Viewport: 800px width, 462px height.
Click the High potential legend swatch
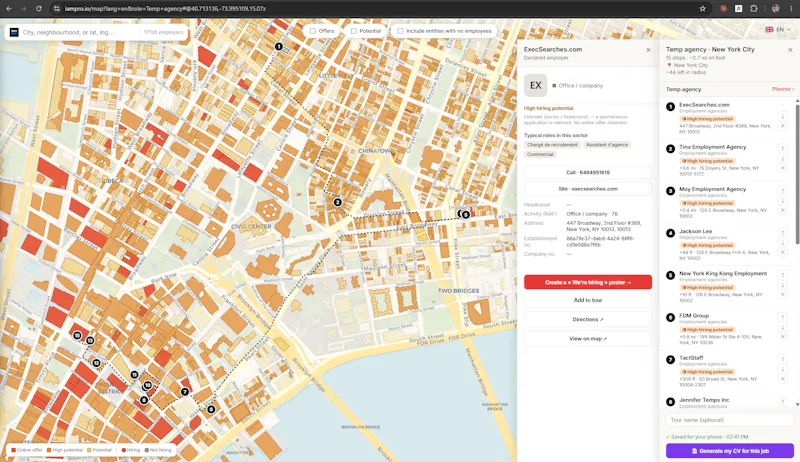49,450
